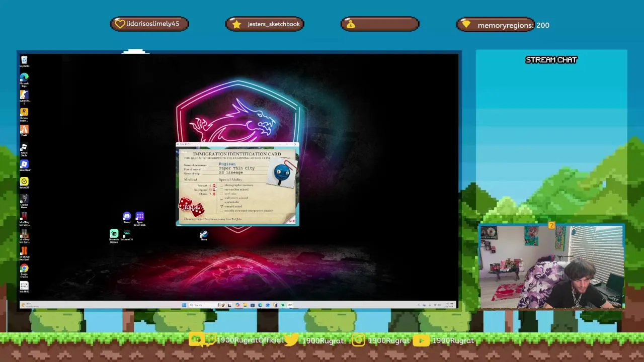This screenshot has height=362, width=644.
Task: Enable the beef cake special ability
Action: coord(221,194)
